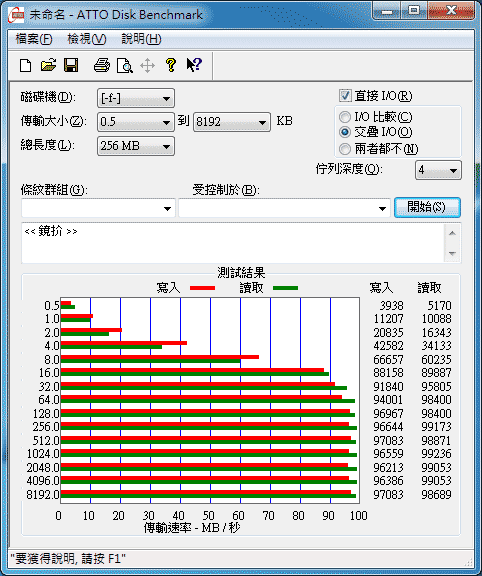482x576 pixels.
Task: Click the description box down scroll arrow
Action: [x=452, y=253]
